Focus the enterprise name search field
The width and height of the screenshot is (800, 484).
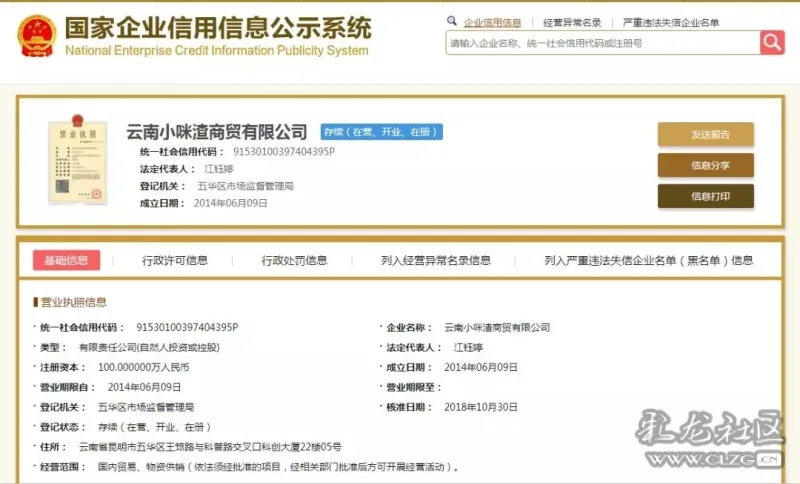tap(603, 43)
